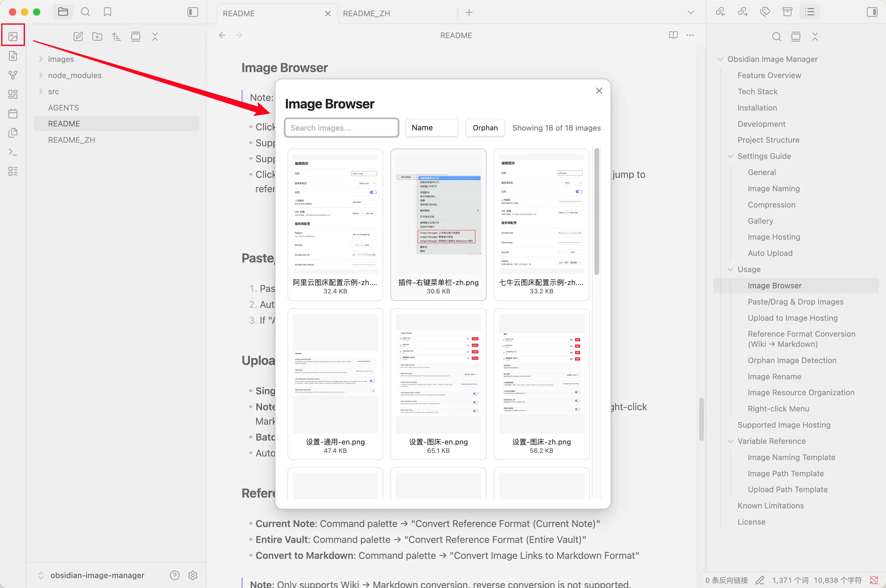Open more options menu for README
Image resolution: width=886 pixels, height=588 pixels.
pos(690,35)
